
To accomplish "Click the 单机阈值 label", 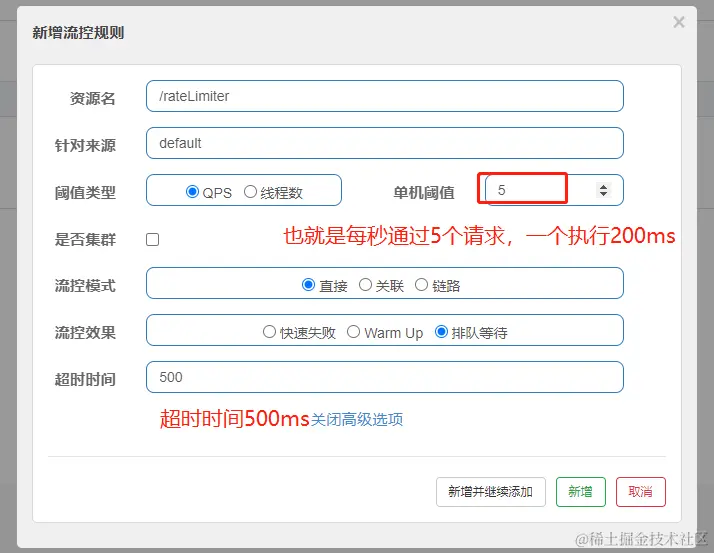I will [x=424, y=193].
